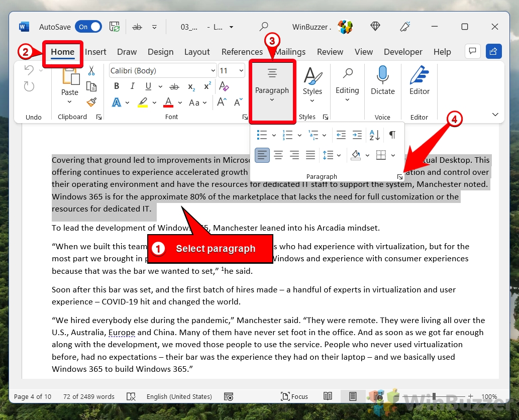The width and height of the screenshot is (519, 420).
Task: Expand Customize Quick Access Toolbar arrow
Action: point(154,27)
